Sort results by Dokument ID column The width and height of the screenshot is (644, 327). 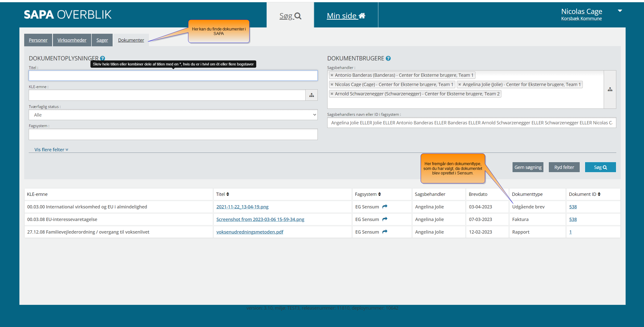(599, 194)
